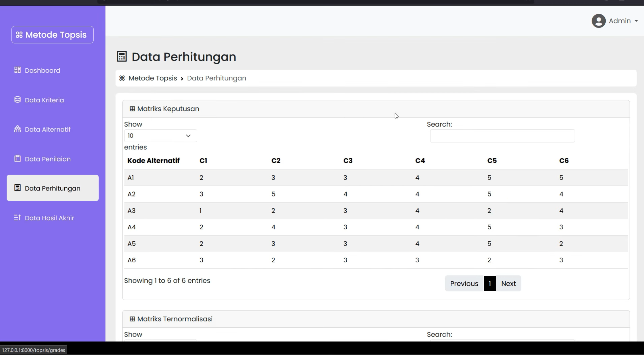Click row label A1
The width and height of the screenshot is (644, 355).
(131, 178)
